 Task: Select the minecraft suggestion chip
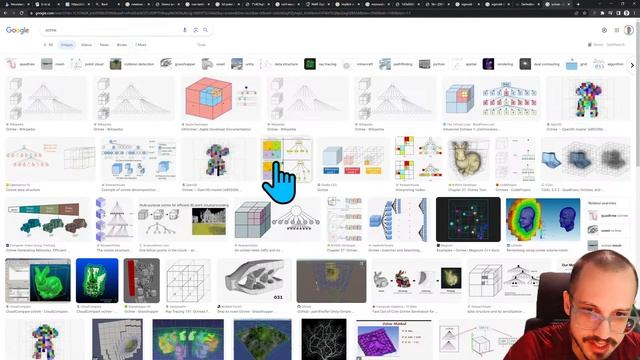(358, 64)
